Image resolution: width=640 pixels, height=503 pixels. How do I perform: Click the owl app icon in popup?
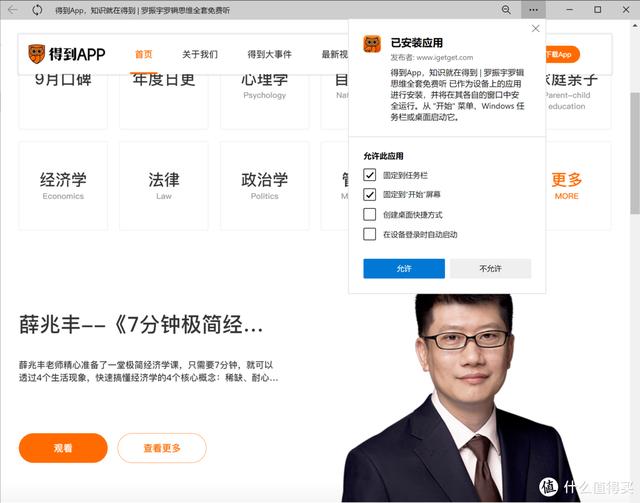pos(371,44)
